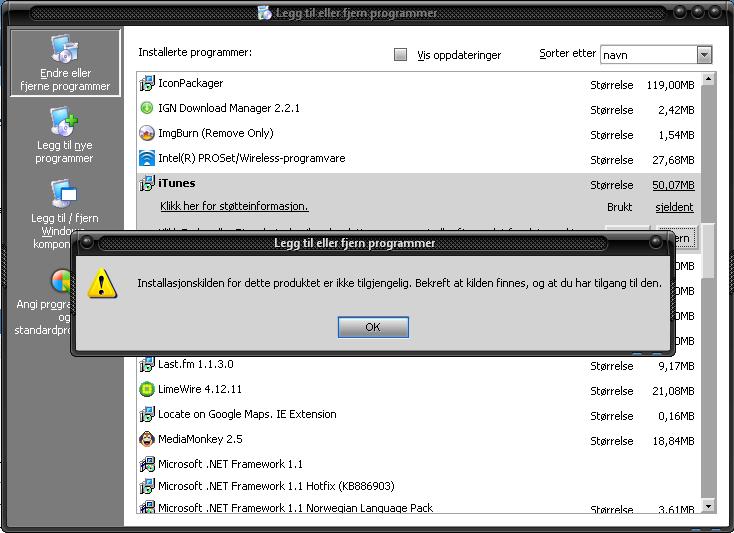Select MediaMonkey 2.5 entry

point(200,439)
